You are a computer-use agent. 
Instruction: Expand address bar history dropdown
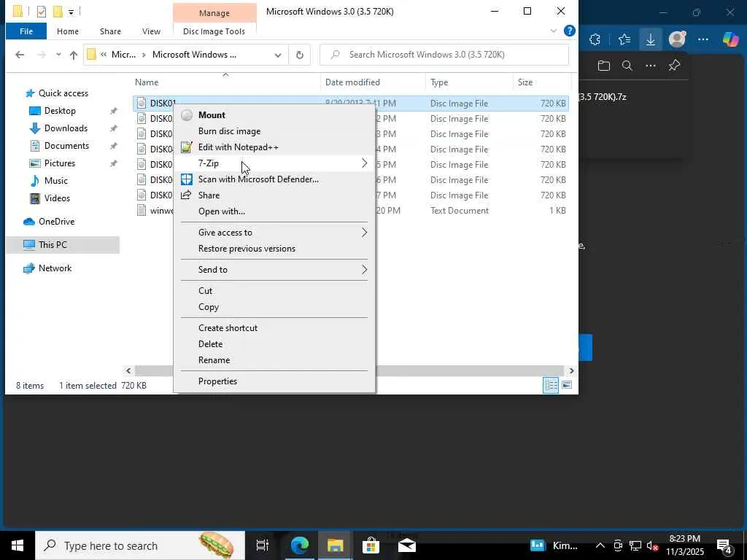[278, 55]
